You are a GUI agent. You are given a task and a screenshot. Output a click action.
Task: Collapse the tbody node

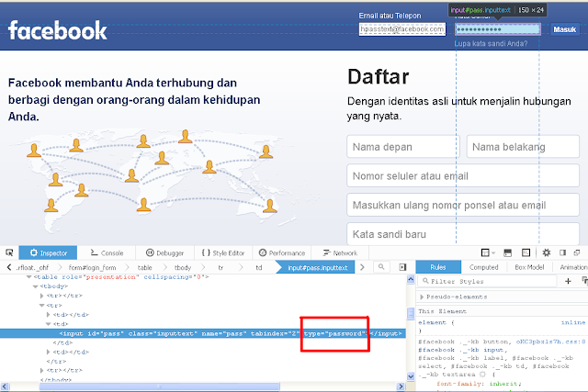[35, 286]
